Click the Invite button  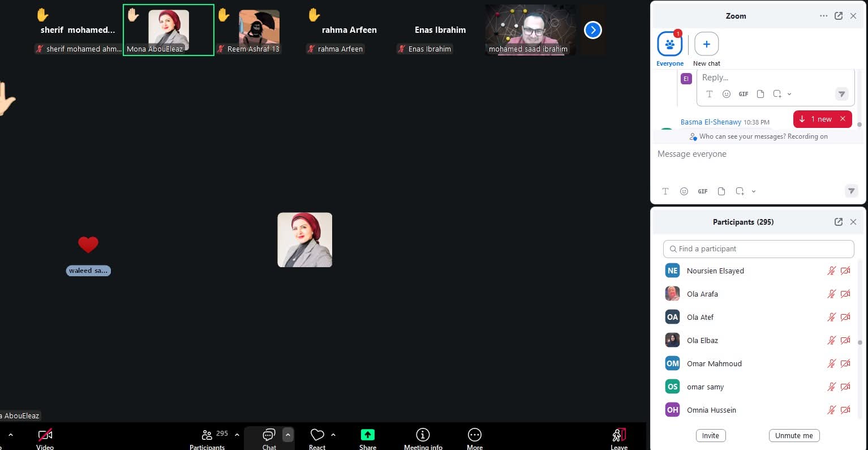coord(710,435)
